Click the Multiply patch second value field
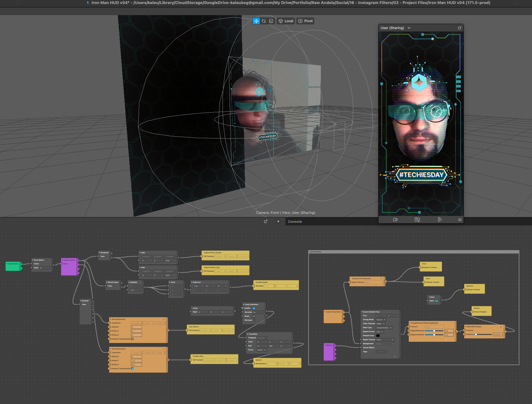 136,290
